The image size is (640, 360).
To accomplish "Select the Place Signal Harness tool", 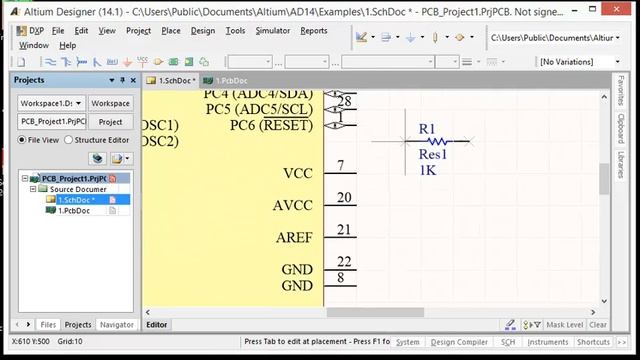I will (82, 62).
